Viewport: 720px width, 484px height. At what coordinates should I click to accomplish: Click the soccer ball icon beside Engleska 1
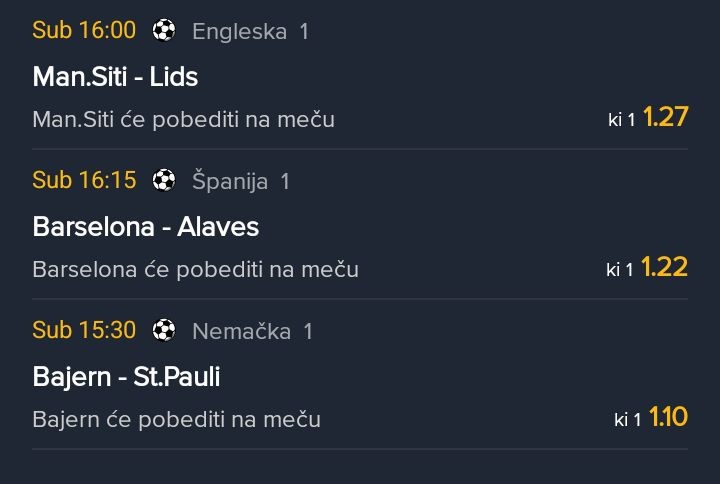point(164,31)
